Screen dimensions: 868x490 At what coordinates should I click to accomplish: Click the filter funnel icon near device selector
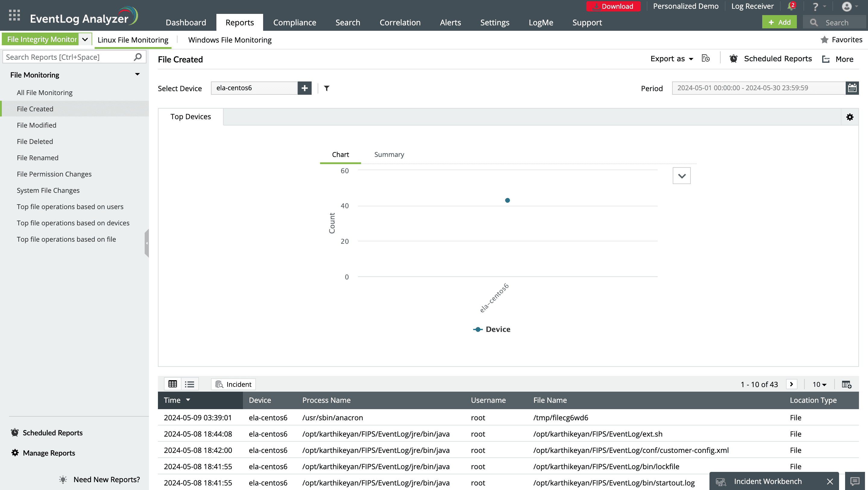click(327, 88)
